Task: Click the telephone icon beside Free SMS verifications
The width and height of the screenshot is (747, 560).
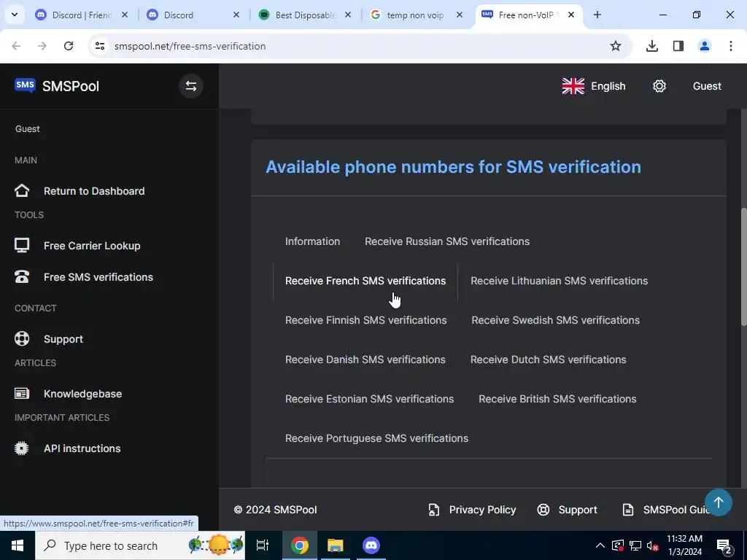Action: [x=21, y=277]
